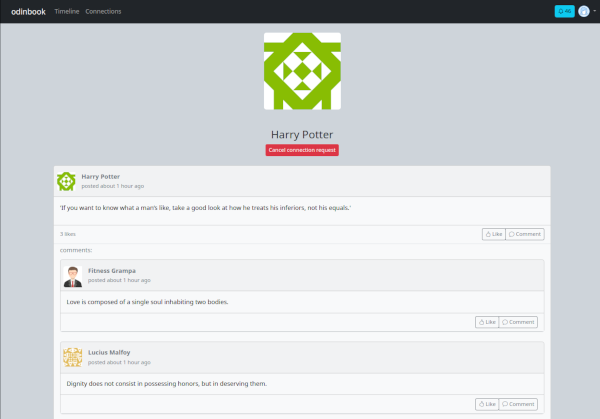The image size is (600, 419).
Task: Open the Connections page
Action: [103, 11]
